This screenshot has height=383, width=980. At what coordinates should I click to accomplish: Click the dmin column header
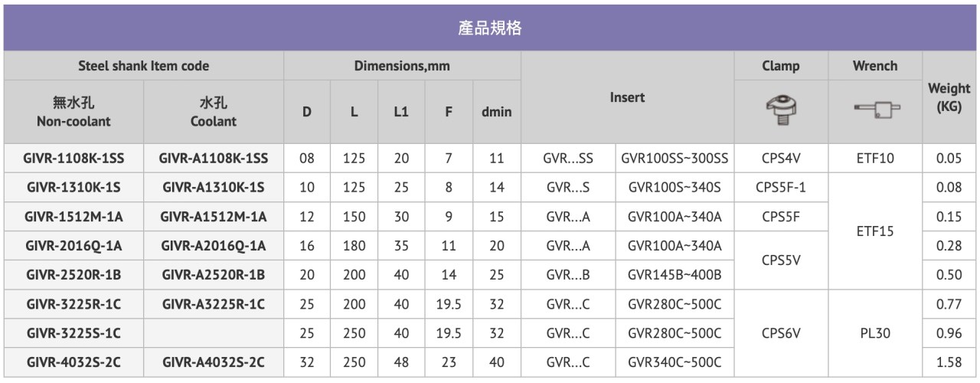point(496,112)
